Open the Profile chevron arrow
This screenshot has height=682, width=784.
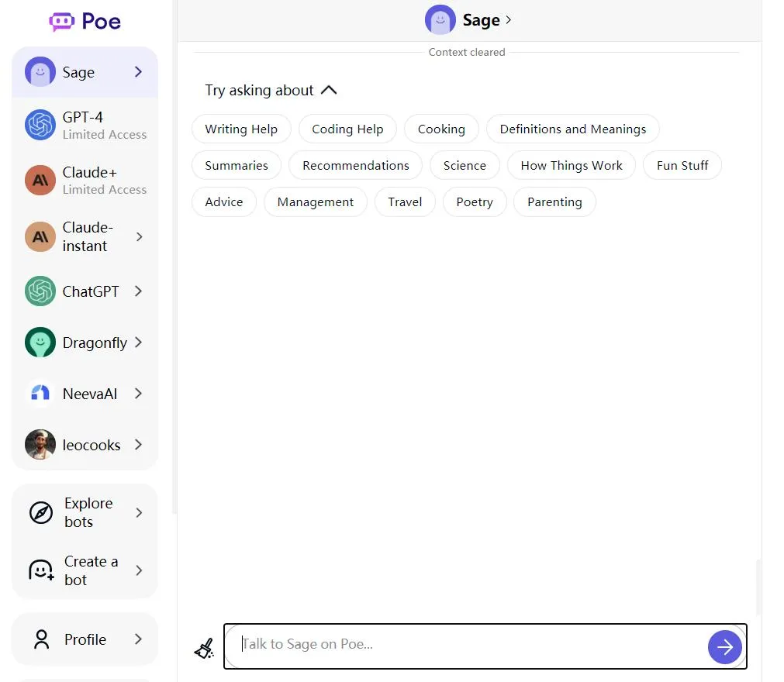[138, 639]
